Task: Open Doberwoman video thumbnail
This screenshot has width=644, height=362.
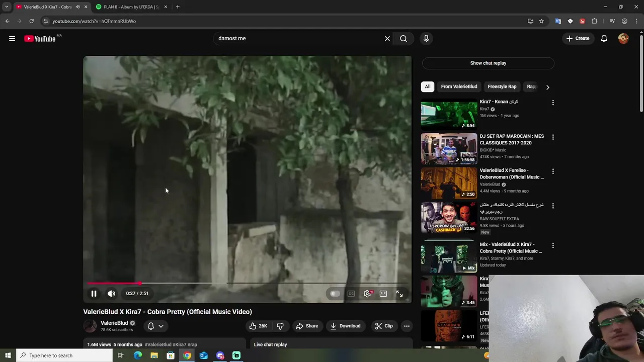Action: coord(449,183)
